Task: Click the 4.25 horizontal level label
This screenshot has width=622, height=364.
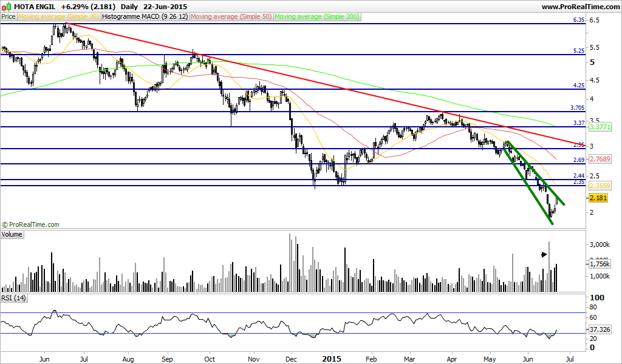Action: coord(579,85)
